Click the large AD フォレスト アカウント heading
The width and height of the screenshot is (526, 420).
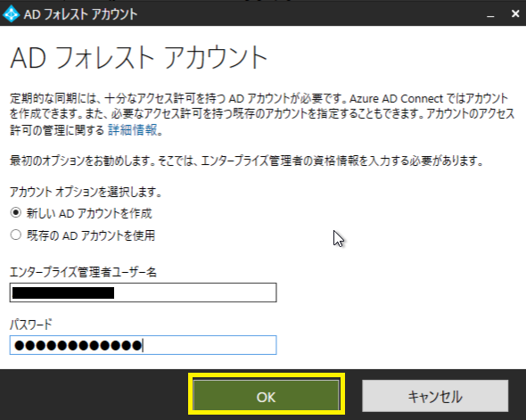tap(139, 58)
